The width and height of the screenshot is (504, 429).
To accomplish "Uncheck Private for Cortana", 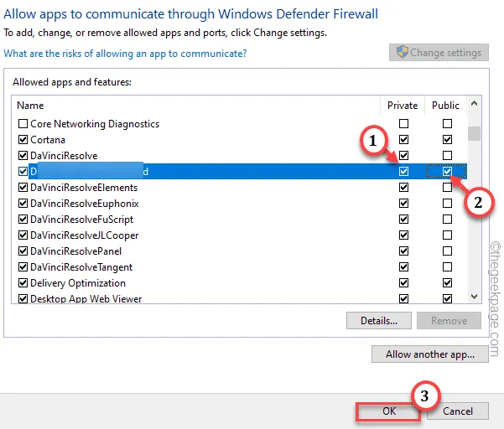I will pos(403,140).
